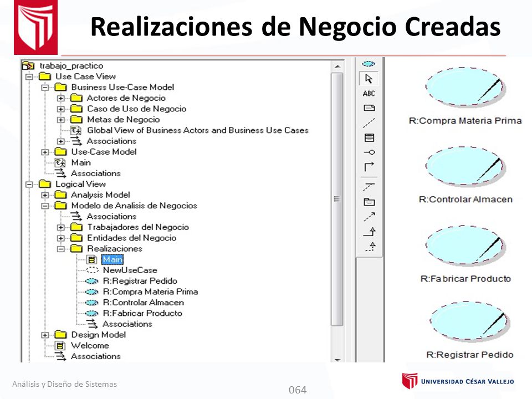The image size is (532, 399).
Task: Select NewUseCase in the tree
Action: pyautogui.click(x=130, y=270)
